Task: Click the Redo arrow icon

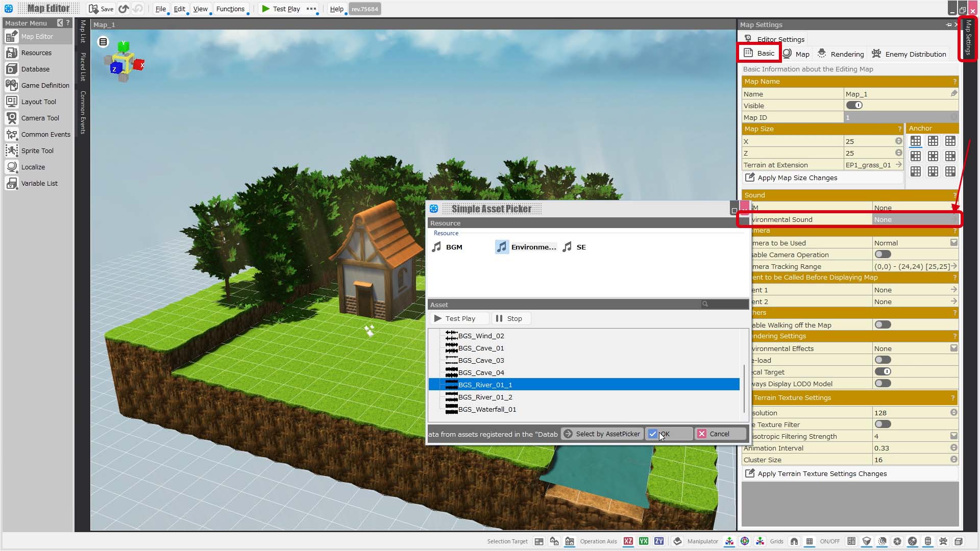Action: pyautogui.click(x=138, y=9)
